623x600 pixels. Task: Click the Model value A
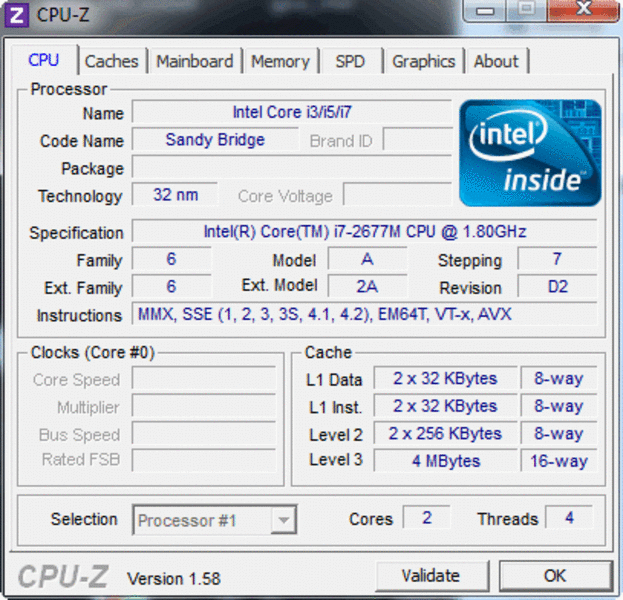368,259
